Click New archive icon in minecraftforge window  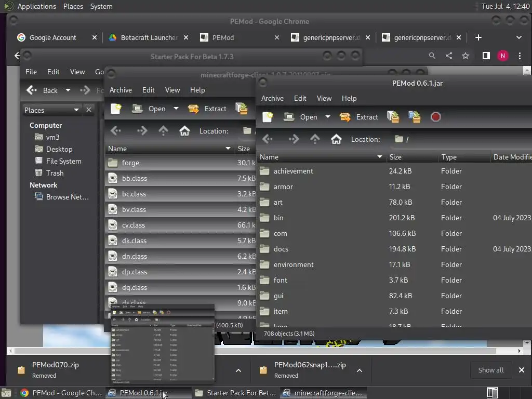[x=116, y=109]
